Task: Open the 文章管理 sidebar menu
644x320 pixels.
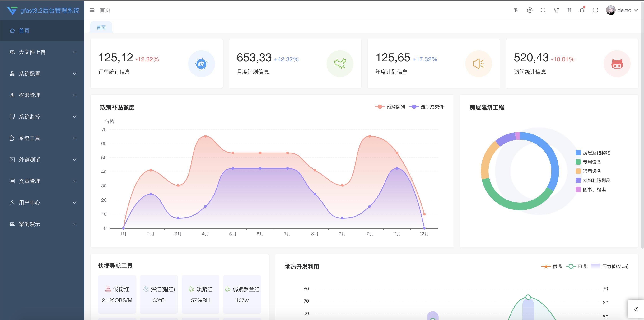Action: [30, 181]
